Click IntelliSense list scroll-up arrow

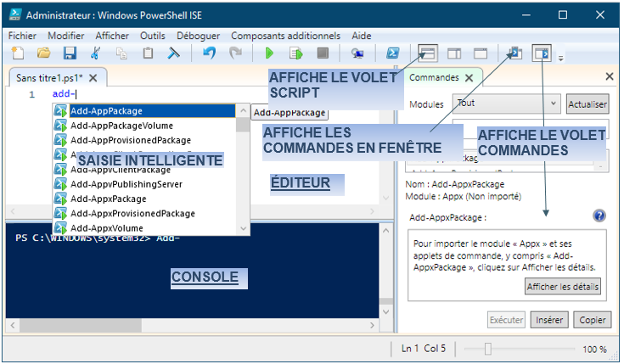(243, 110)
